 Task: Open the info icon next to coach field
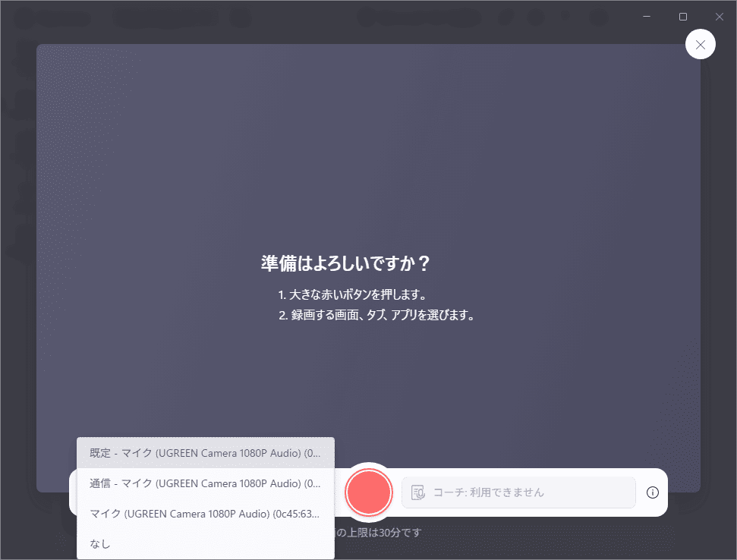click(x=653, y=492)
